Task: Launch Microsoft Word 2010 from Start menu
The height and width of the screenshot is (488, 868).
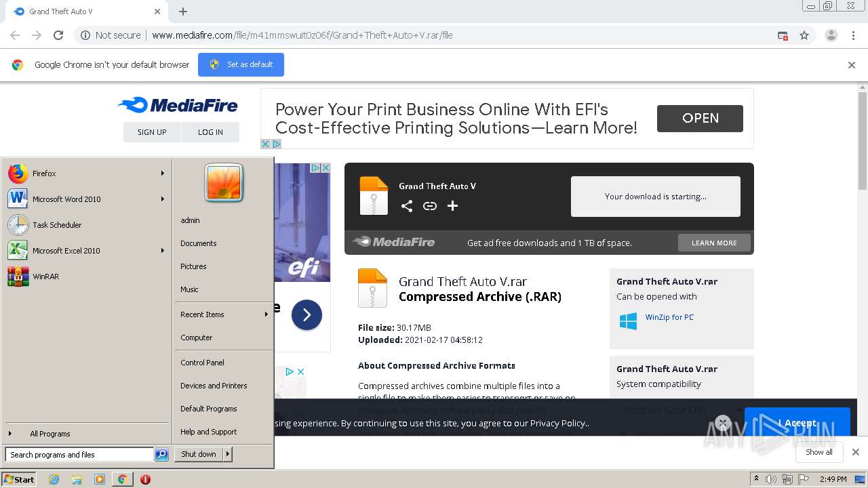Action: (87, 199)
